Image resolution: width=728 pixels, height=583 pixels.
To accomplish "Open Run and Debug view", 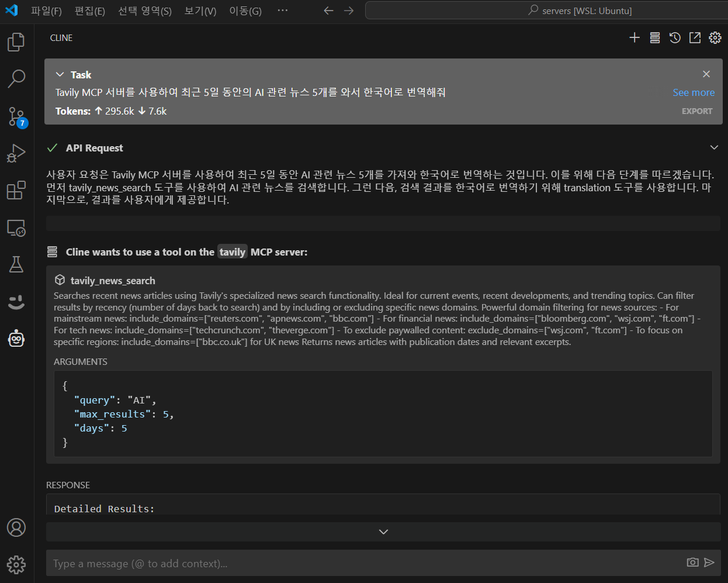I will 16,153.
